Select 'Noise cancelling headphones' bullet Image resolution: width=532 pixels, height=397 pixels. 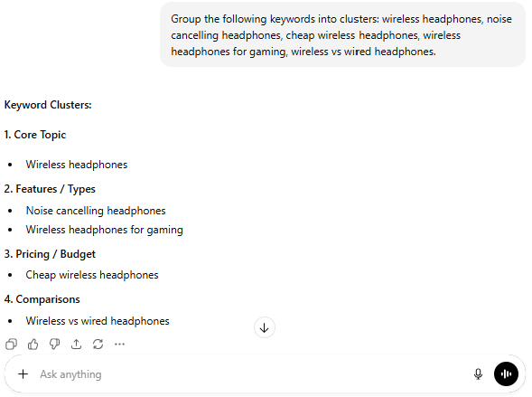(x=96, y=211)
